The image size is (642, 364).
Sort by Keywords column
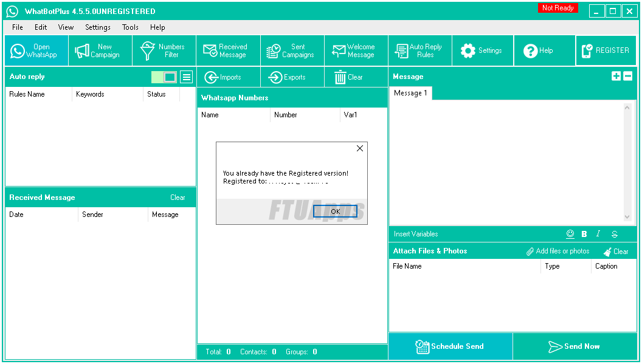pyautogui.click(x=108, y=94)
